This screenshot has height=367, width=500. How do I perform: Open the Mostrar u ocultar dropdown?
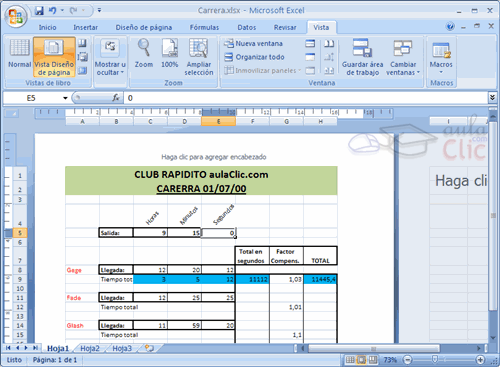[x=110, y=58]
